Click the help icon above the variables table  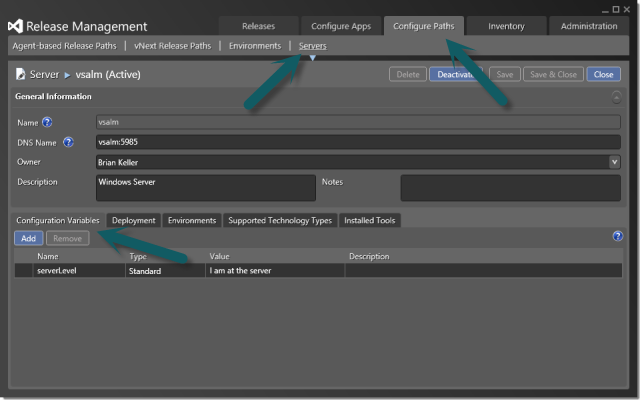point(618,236)
